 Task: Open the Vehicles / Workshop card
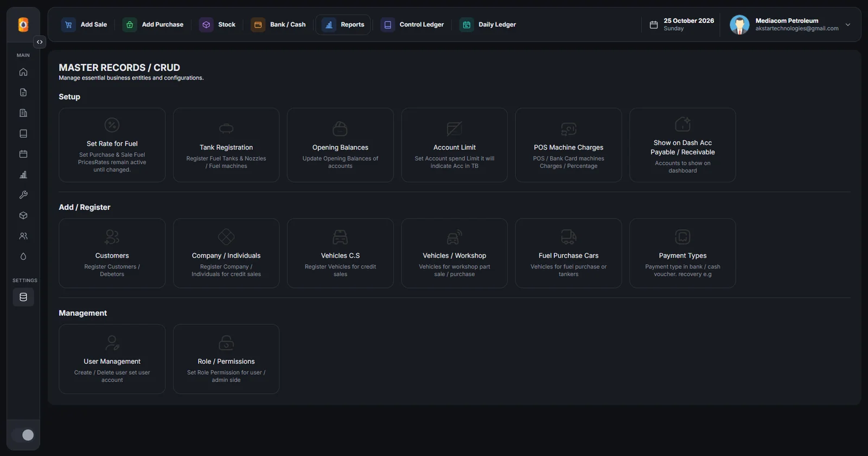tap(455, 253)
